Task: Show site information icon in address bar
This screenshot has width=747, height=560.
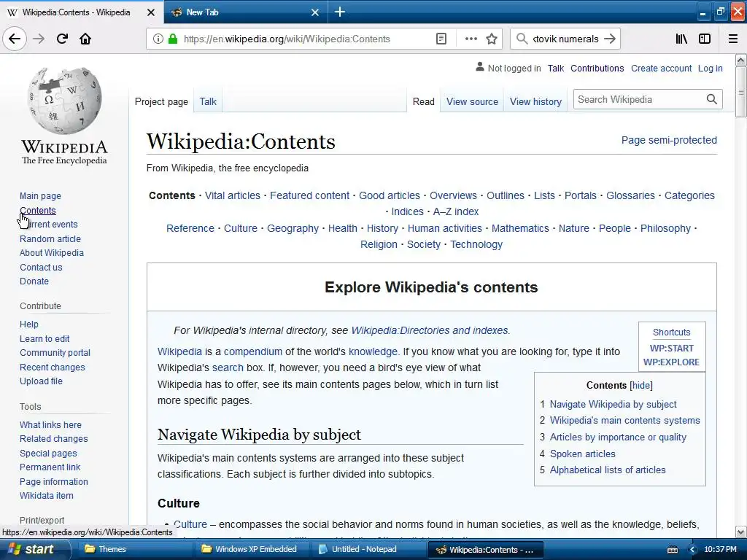Action: [x=158, y=39]
